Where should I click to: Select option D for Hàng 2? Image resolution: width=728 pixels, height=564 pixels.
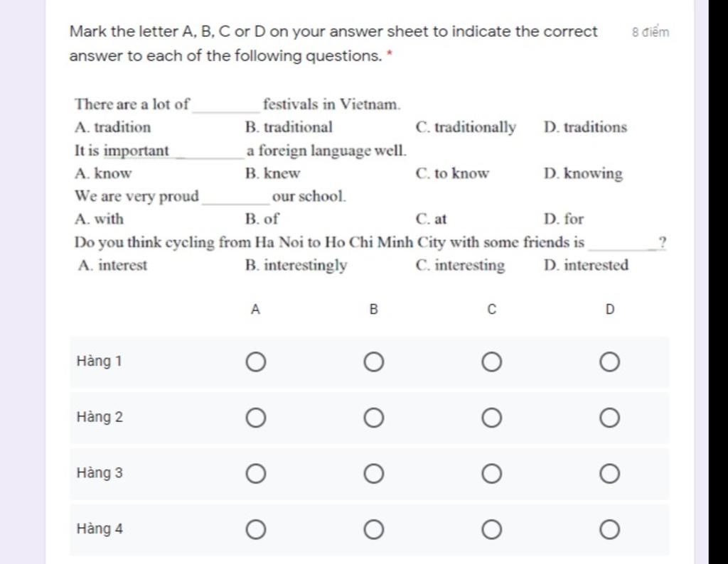(x=609, y=418)
